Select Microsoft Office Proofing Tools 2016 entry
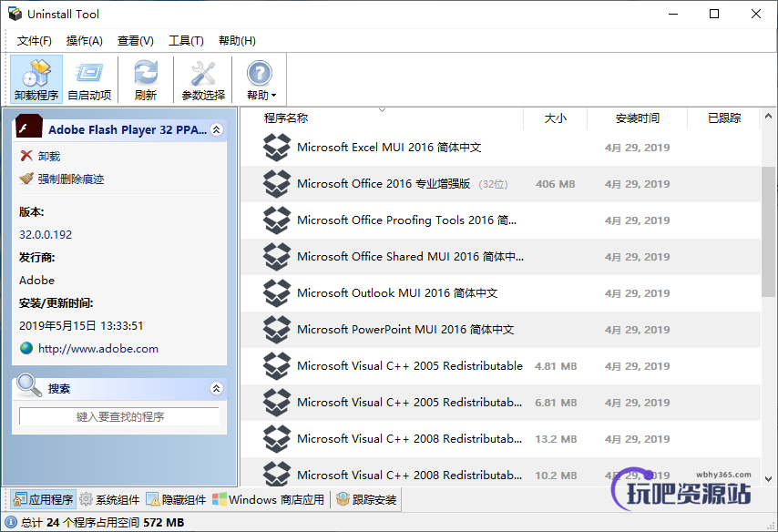The height and width of the screenshot is (532, 778). click(501, 220)
